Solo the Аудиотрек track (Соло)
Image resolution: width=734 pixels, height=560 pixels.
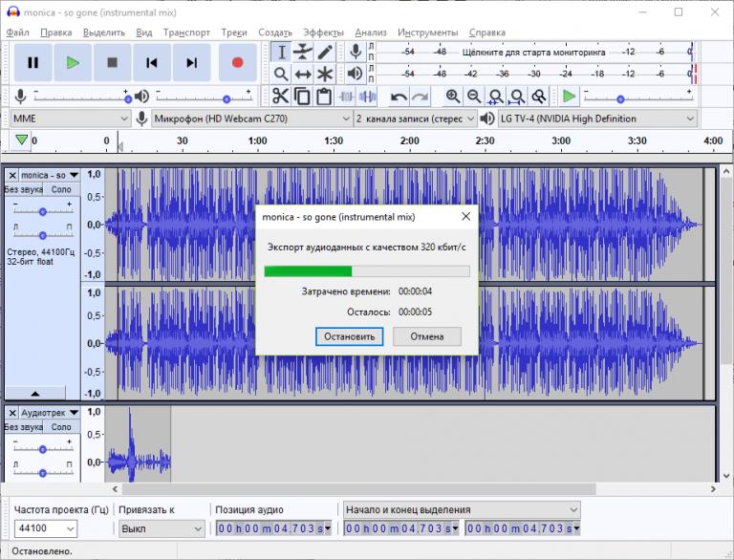click(x=61, y=427)
